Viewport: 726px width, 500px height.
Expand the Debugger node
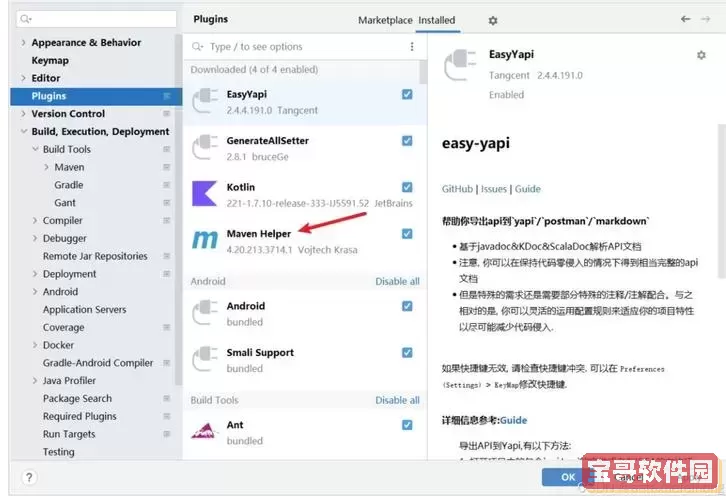tap(35, 238)
